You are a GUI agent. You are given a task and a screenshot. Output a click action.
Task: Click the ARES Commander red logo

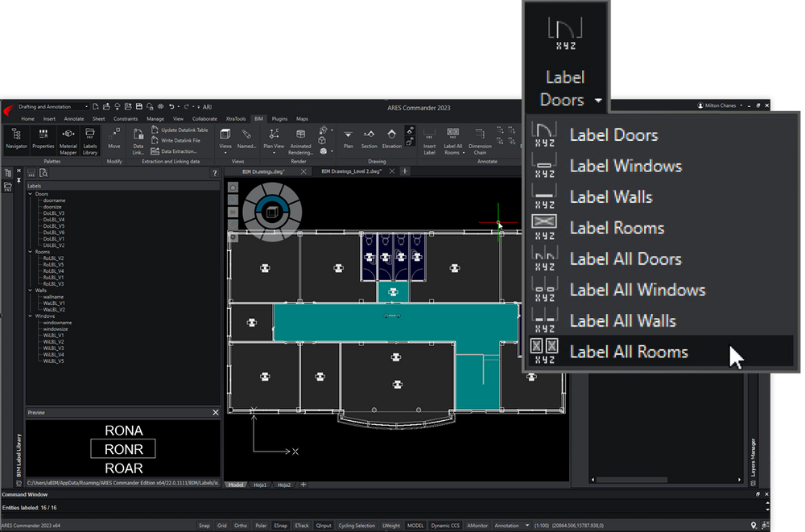coord(8,110)
